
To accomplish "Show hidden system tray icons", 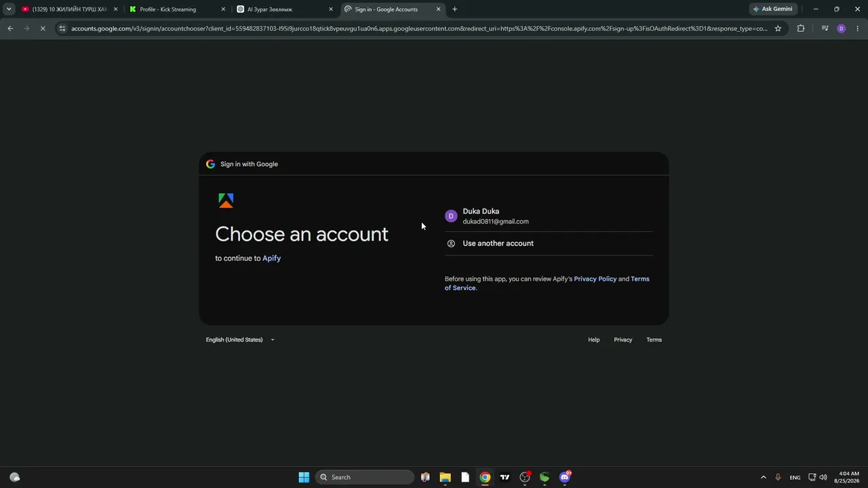I will tap(764, 477).
